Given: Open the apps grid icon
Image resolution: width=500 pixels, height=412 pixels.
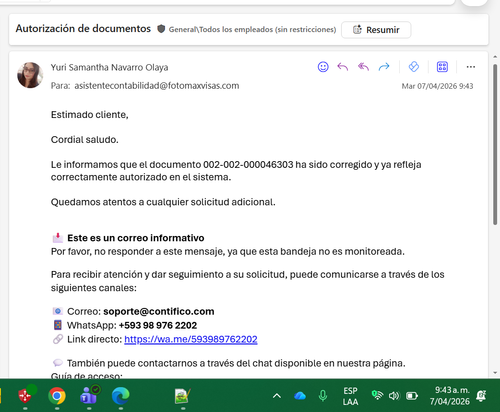Looking at the screenshot, I should [x=442, y=67].
